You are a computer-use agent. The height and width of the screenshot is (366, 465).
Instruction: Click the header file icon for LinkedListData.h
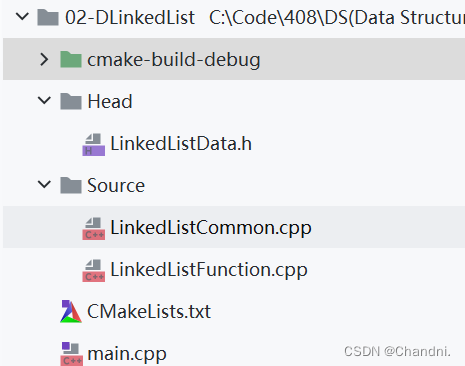coord(94,144)
